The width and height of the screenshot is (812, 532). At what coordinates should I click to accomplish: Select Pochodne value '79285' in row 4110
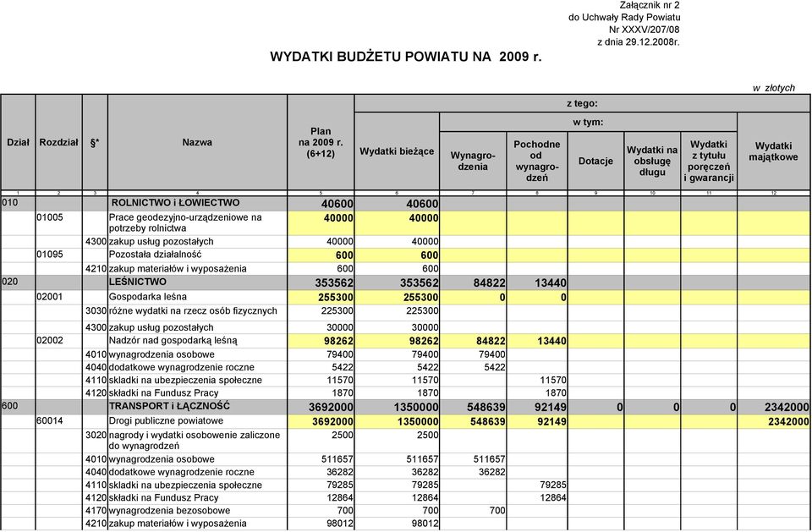pos(553,485)
